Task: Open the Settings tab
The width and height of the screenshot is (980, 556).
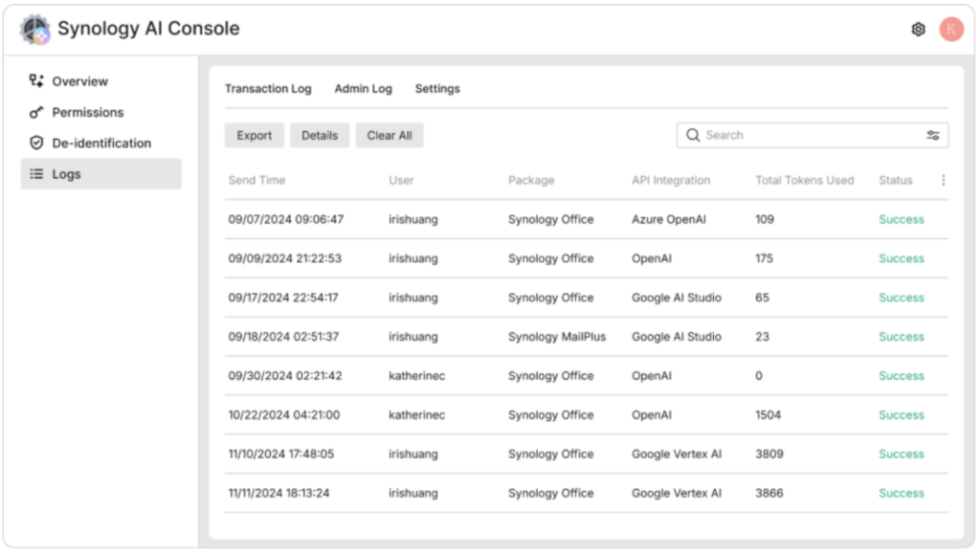Action: [x=437, y=88]
